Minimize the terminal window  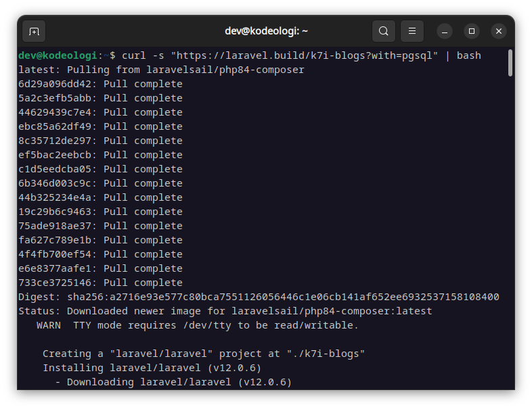pyautogui.click(x=445, y=31)
